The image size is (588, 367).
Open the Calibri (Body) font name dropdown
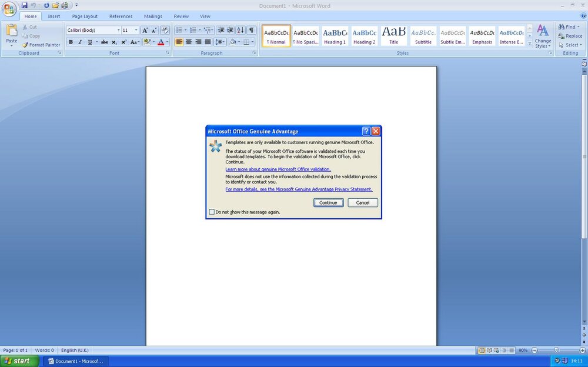pyautogui.click(x=119, y=31)
